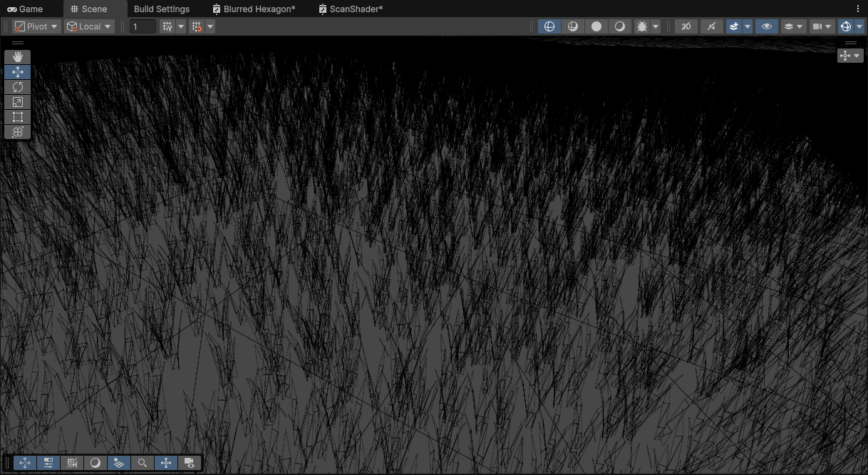Screen dimensions: 868x475
Task: Toggle scene effects (skybox, fog) button
Action: [x=734, y=26]
